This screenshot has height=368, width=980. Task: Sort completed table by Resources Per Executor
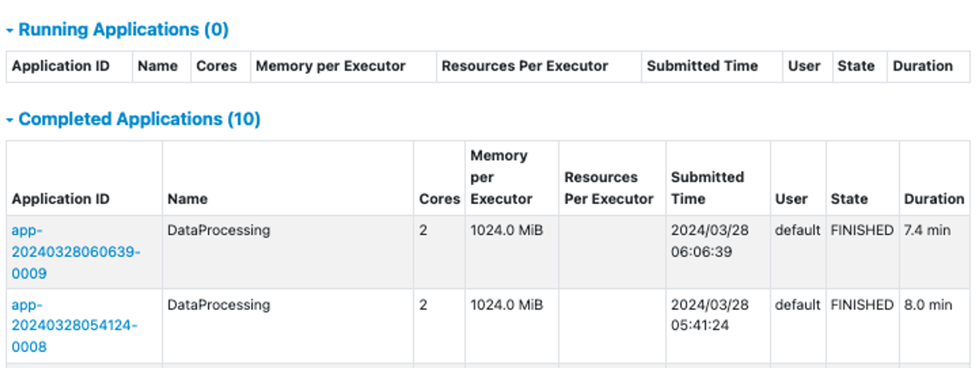click(x=609, y=188)
